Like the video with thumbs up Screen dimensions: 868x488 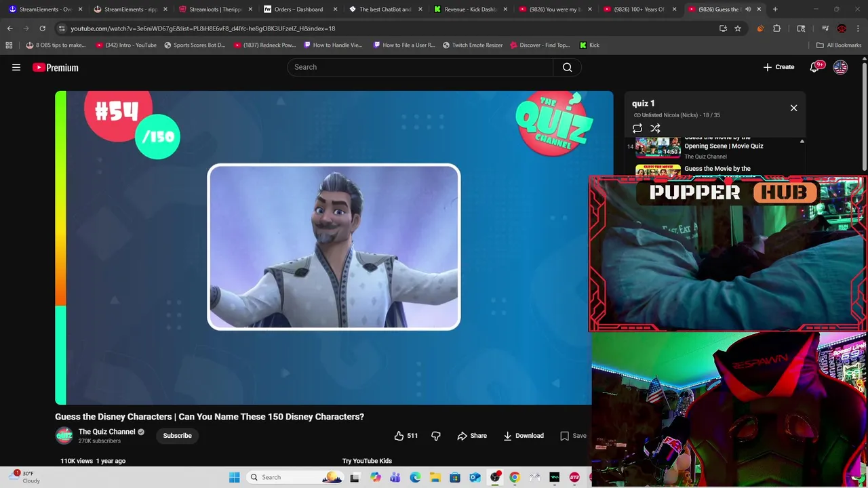tap(406, 436)
